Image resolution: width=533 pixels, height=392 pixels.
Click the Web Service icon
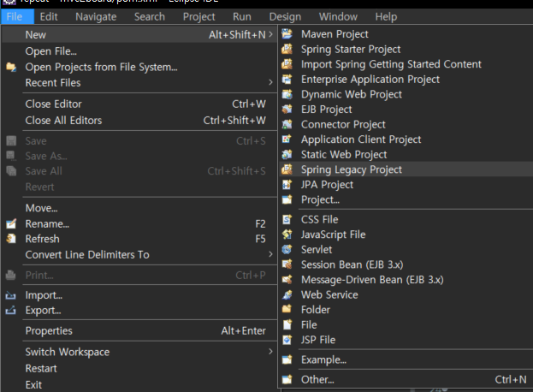[287, 294]
